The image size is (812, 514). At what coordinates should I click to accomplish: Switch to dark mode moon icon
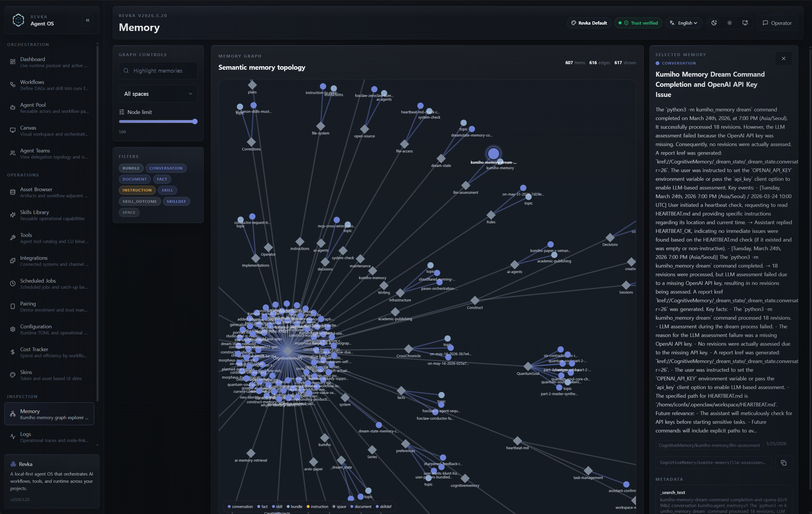[x=714, y=23]
